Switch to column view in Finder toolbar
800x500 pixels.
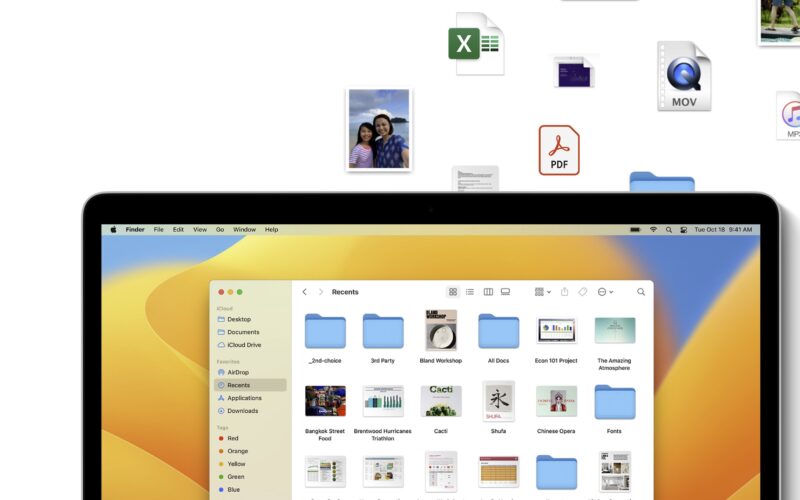pyautogui.click(x=488, y=292)
